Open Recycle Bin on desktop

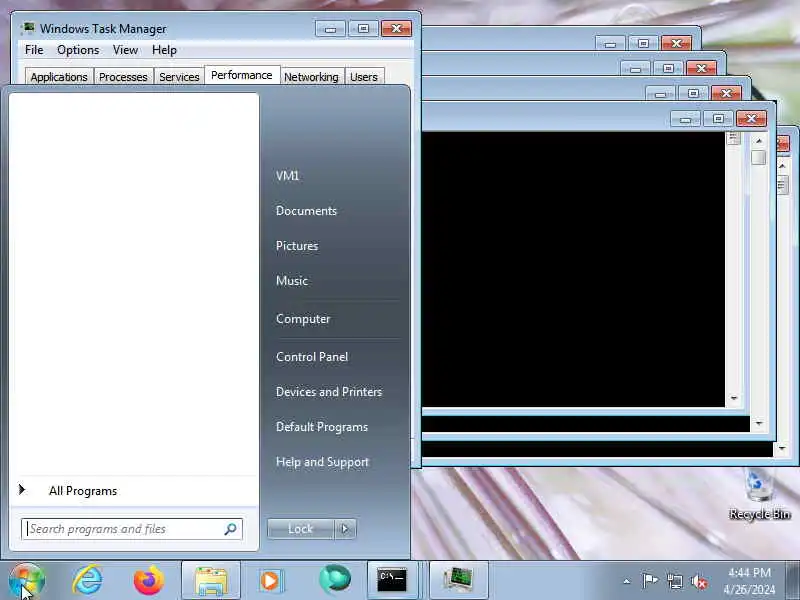pyautogui.click(x=760, y=495)
